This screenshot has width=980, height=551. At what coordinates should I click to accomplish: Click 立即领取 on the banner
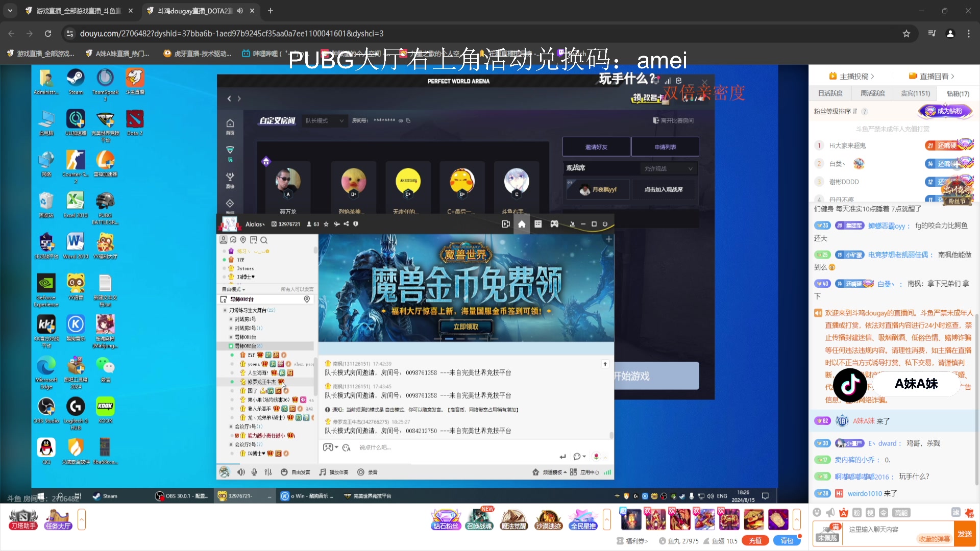click(465, 327)
